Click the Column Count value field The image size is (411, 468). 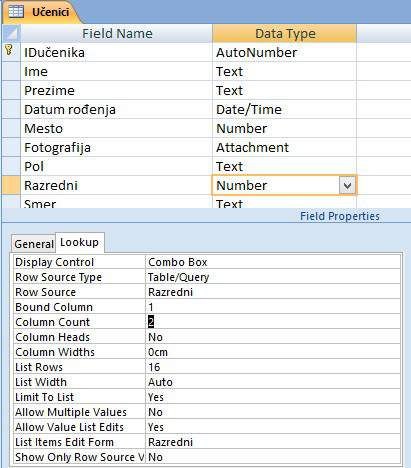point(273,322)
